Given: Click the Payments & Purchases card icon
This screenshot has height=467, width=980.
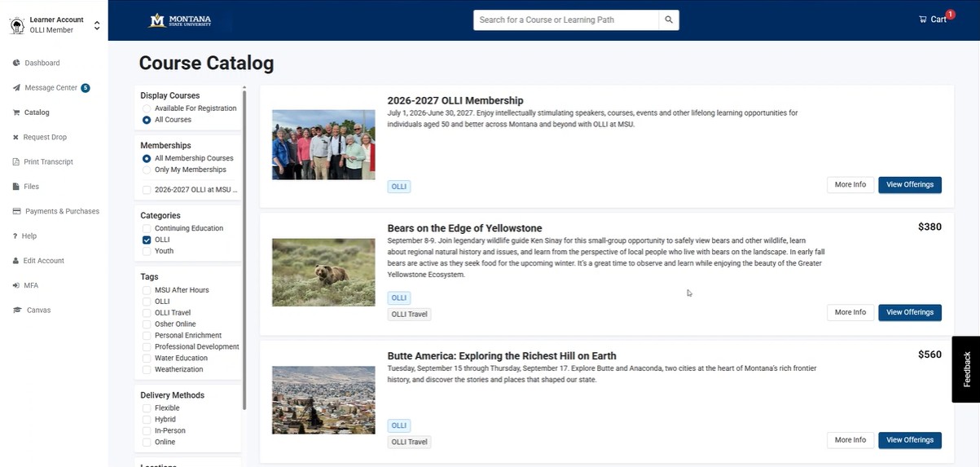Looking at the screenshot, I should pyautogui.click(x=16, y=211).
